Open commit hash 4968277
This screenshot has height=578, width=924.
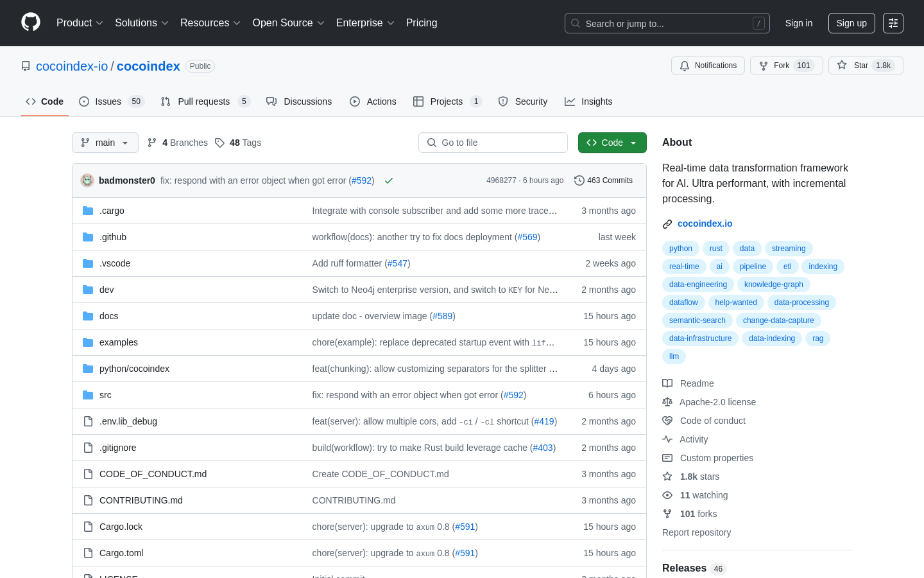click(x=501, y=180)
